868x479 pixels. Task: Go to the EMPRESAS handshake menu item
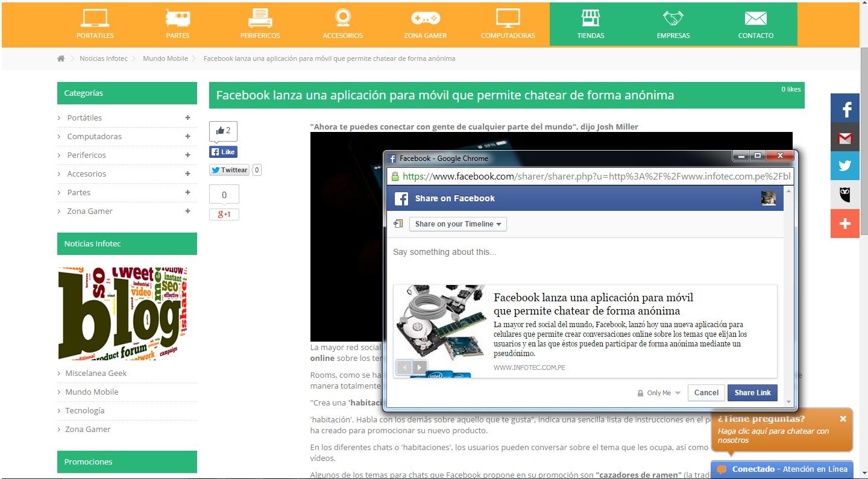pyautogui.click(x=673, y=24)
